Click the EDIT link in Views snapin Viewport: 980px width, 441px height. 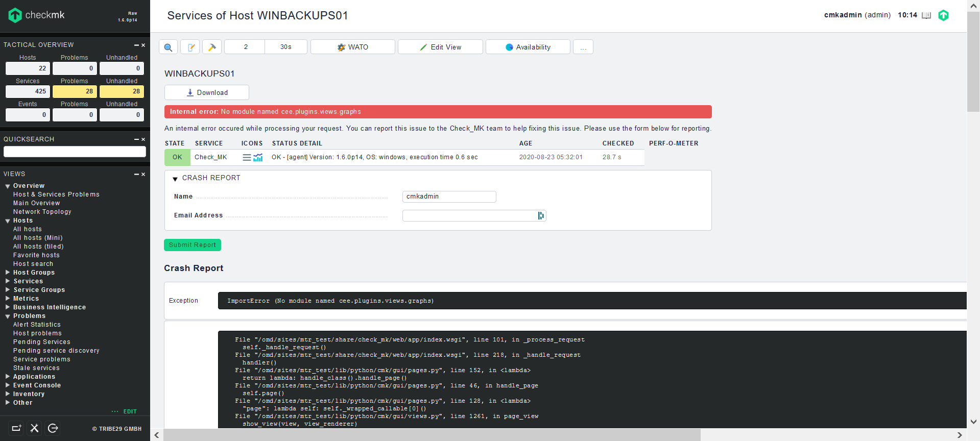(130, 411)
